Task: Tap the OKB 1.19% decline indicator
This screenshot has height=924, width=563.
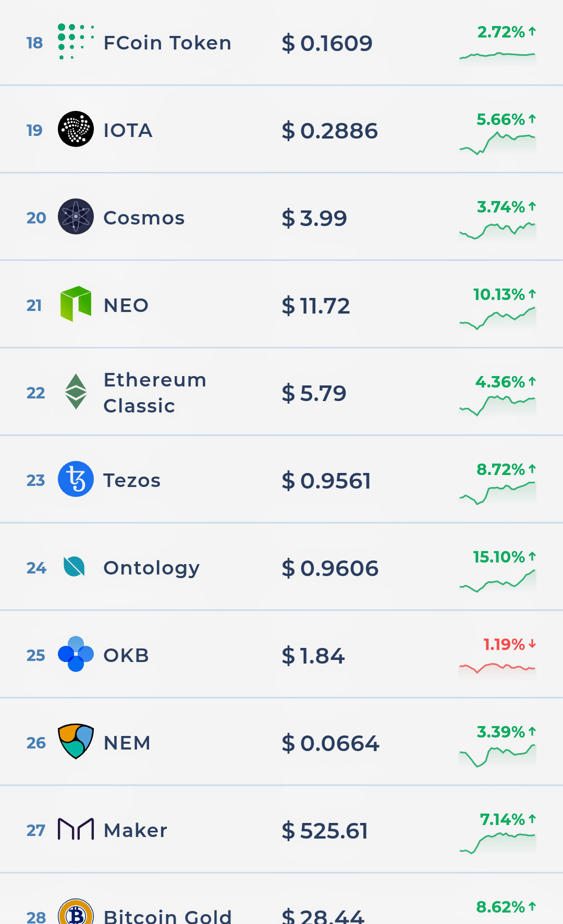Action: 509,644
